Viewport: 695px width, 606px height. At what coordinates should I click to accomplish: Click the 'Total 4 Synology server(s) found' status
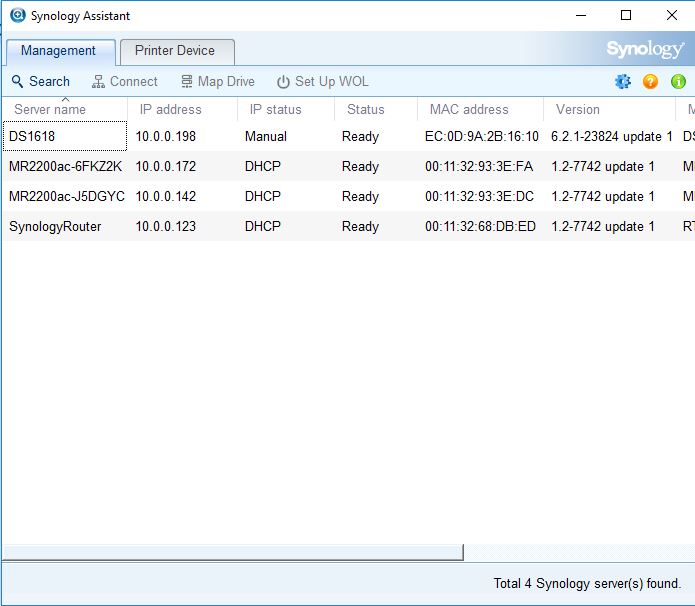click(x=587, y=583)
